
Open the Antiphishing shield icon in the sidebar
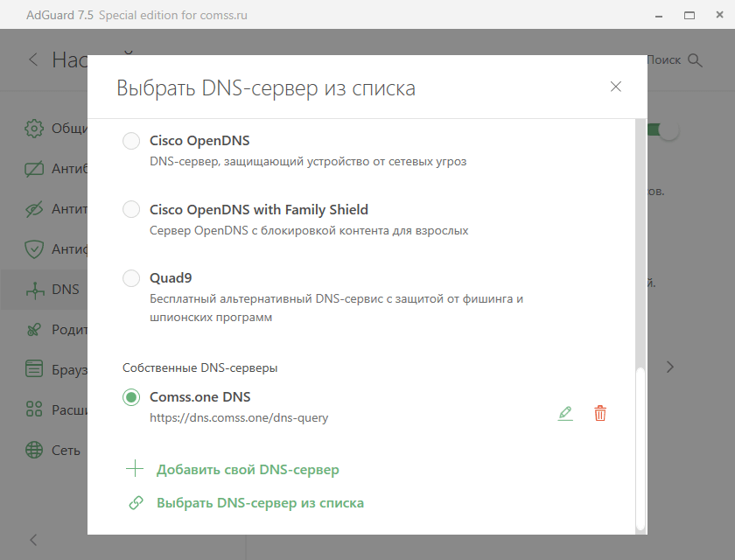click(x=34, y=249)
